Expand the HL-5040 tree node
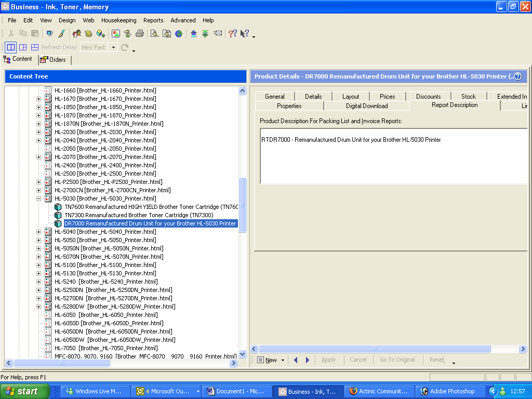The image size is (532, 399). (x=38, y=232)
